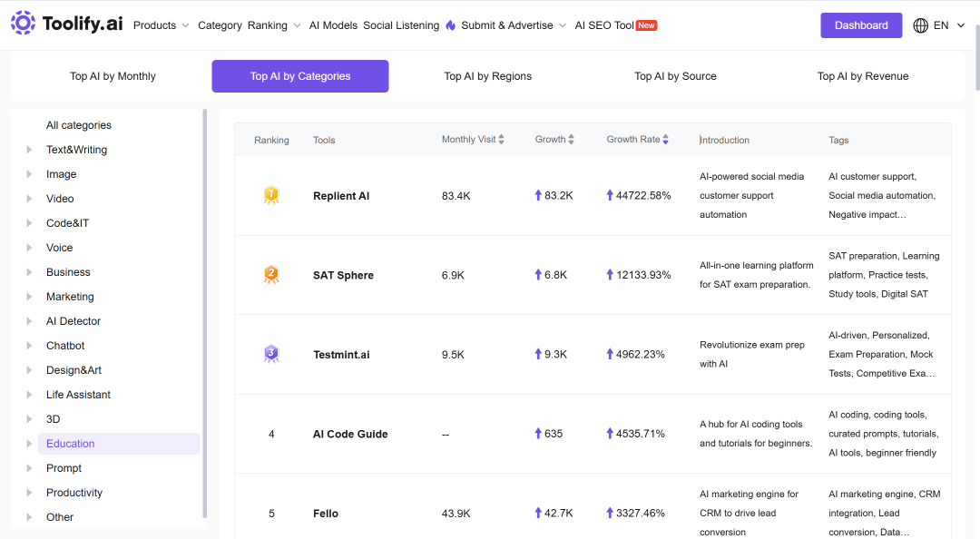Click the Dashboard button
The height and width of the screenshot is (539, 980).
[x=861, y=25]
